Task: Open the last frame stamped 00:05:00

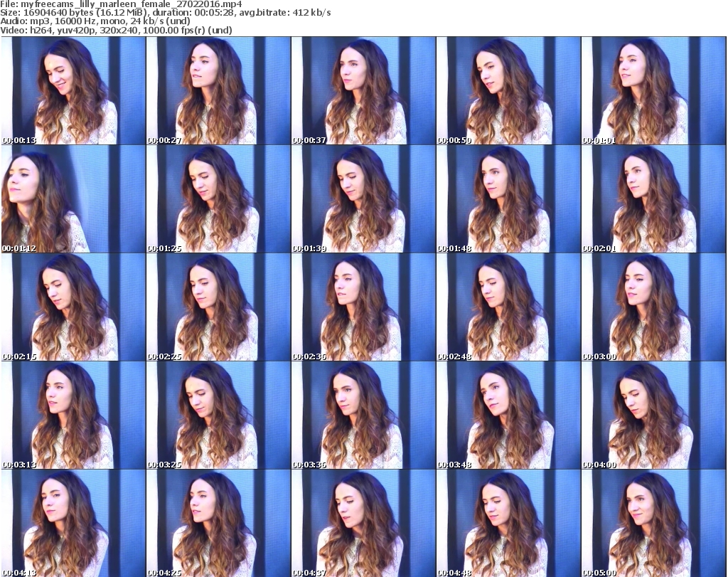Action: tap(654, 524)
